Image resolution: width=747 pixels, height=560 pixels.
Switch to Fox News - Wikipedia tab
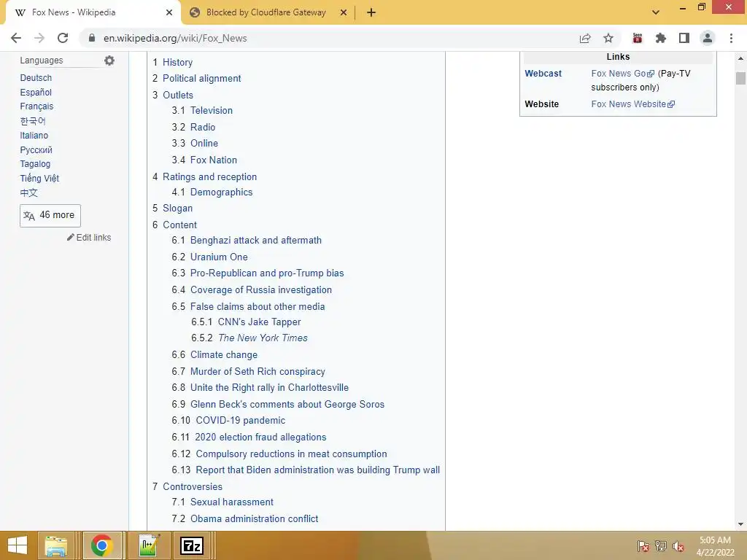click(x=93, y=12)
